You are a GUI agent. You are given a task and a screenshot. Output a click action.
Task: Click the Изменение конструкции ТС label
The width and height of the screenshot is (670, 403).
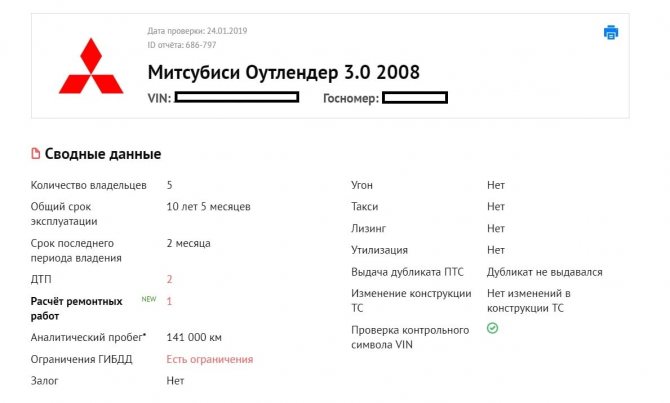coord(411,301)
